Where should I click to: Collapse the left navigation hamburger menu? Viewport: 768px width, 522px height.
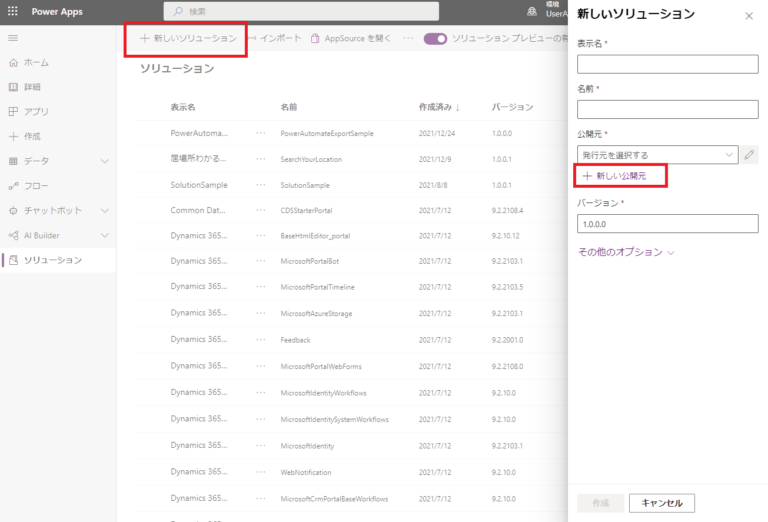tap(13, 37)
